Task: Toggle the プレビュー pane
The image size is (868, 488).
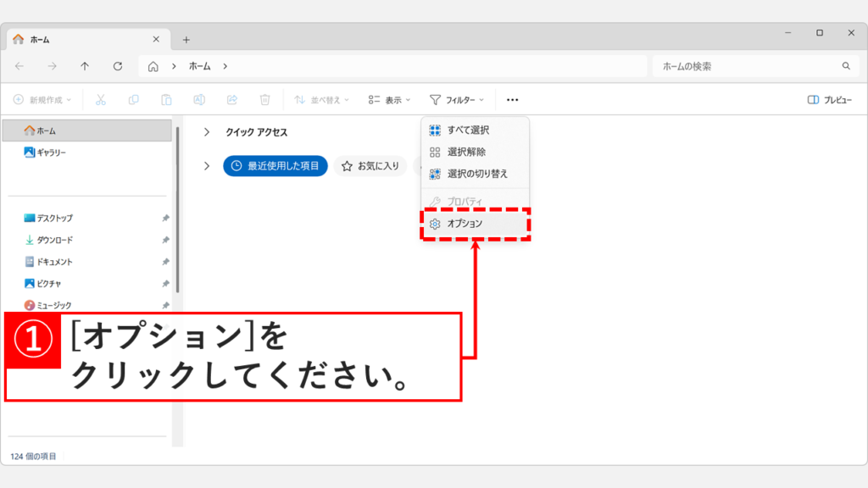Action: click(x=831, y=99)
